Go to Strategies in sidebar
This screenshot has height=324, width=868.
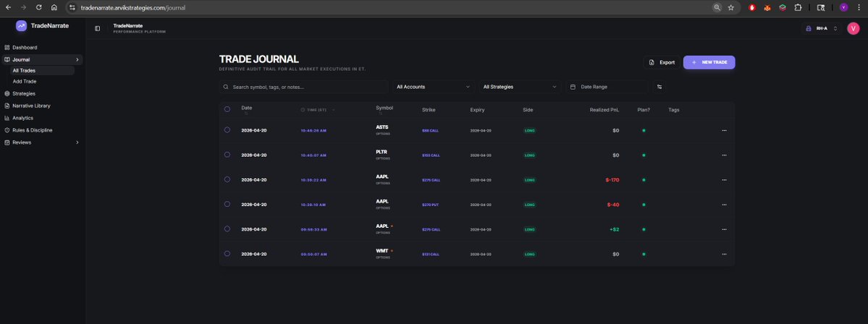pyautogui.click(x=24, y=93)
